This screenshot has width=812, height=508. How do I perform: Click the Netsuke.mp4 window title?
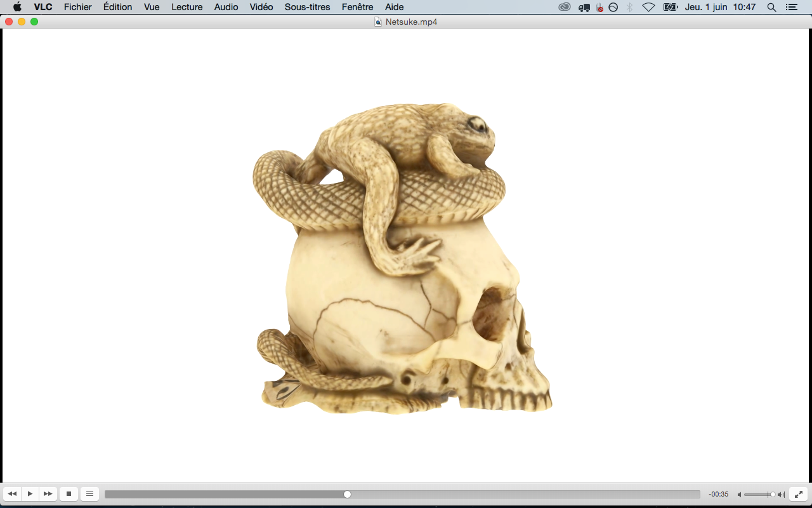tap(412, 22)
